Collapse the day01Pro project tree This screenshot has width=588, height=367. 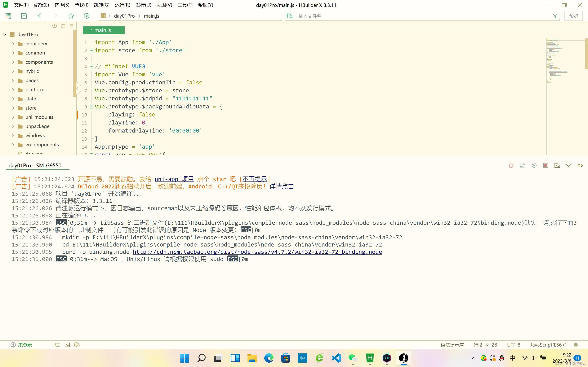pyautogui.click(x=5, y=34)
